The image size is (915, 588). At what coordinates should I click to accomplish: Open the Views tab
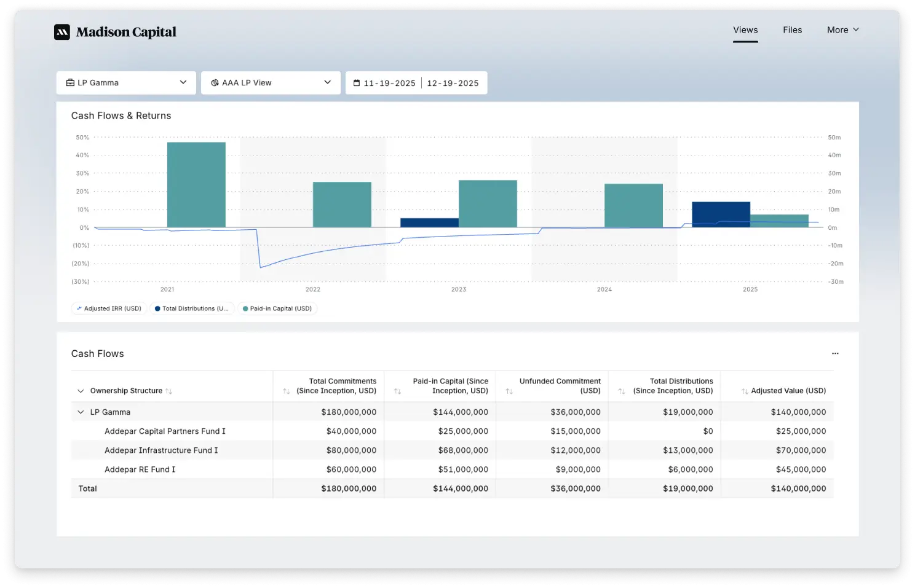pyautogui.click(x=745, y=30)
